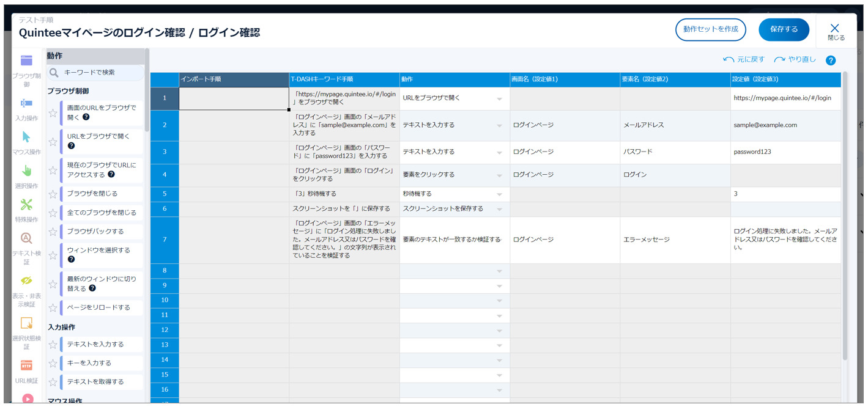
Task: Open the empty 動作 dropdown in row 8
Action: 499,271
